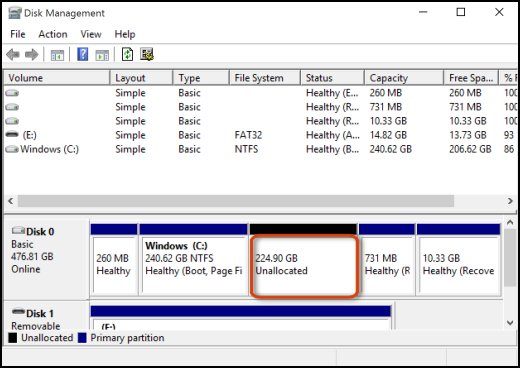The width and height of the screenshot is (520, 368).
Task: Select the 260 MB volume row icon
Action: pyautogui.click(x=12, y=93)
